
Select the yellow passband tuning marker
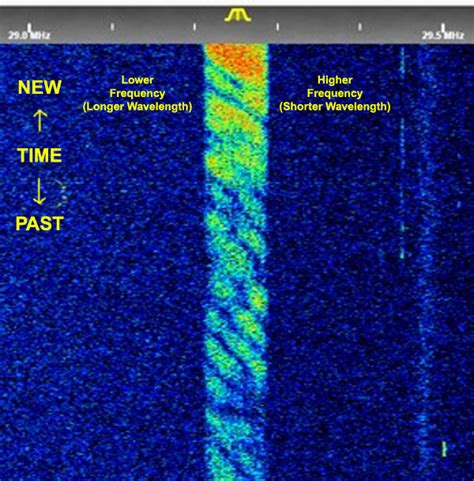pyautogui.click(x=238, y=15)
